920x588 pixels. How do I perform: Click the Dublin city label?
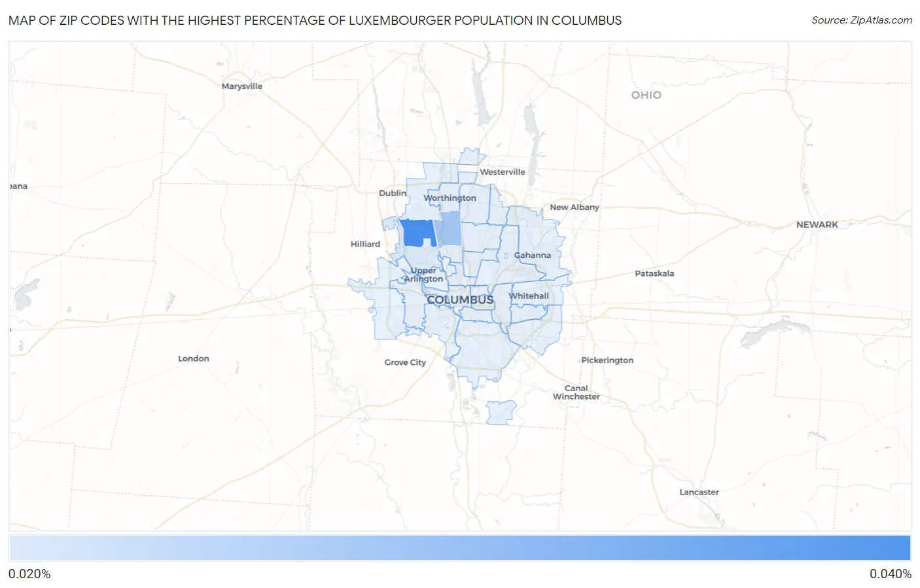click(393, 193)
